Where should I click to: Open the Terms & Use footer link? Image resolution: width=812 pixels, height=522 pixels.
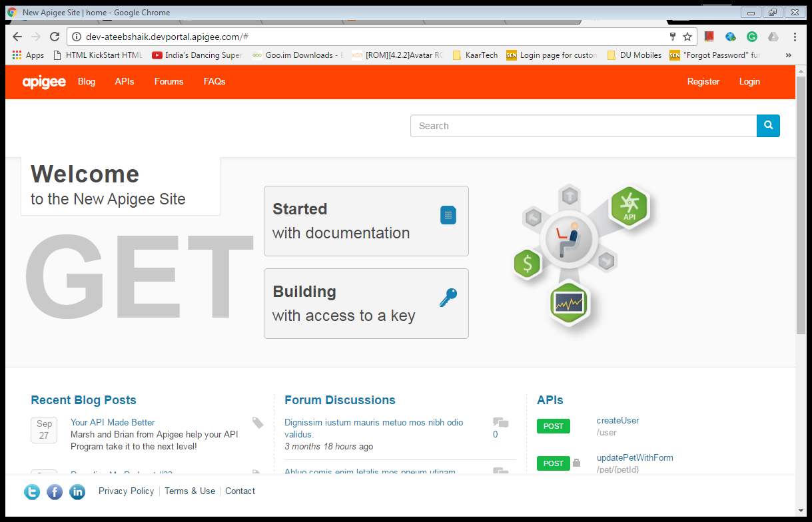tap(190, 491)
